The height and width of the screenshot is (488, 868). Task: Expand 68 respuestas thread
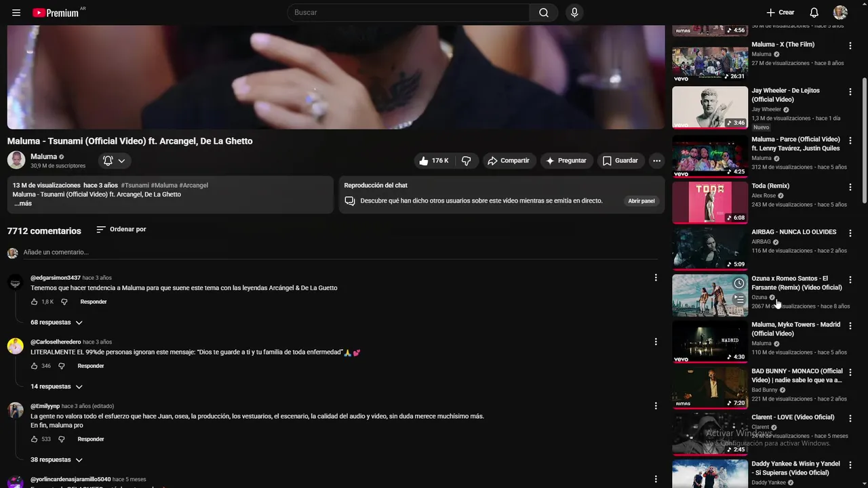click(56, 323)
